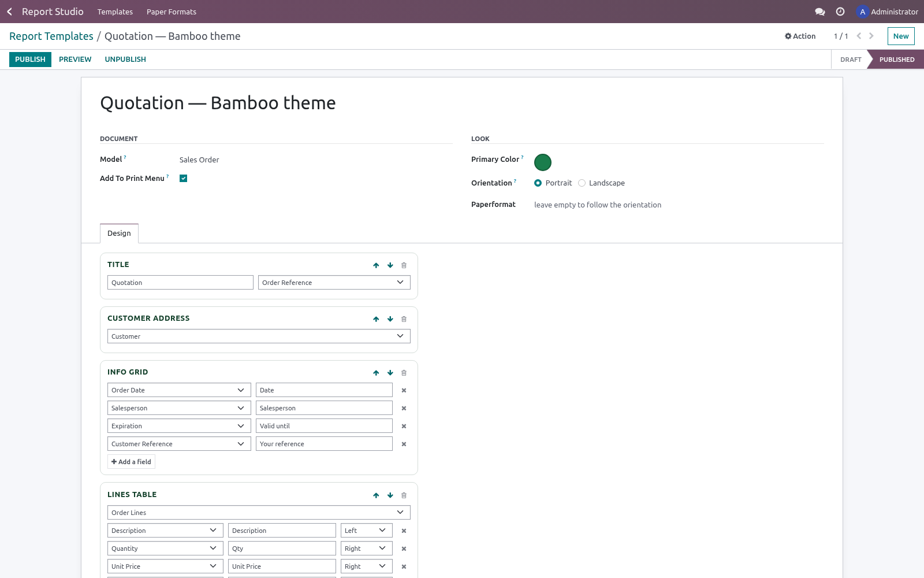Image resolution: width=924 pixels, height=578 pixels.
Task: Move the Info Grid section up
Action: tap(376, 373)
